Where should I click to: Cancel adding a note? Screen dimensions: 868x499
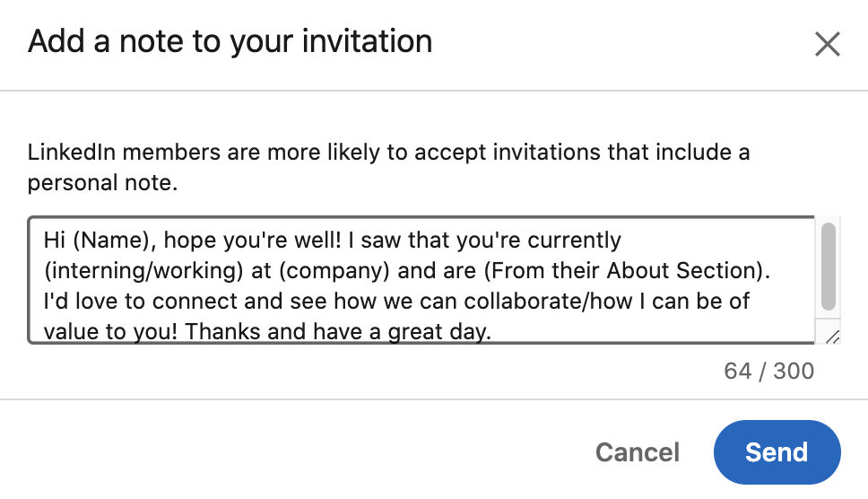pyautogui.click(x=638, y=452)
